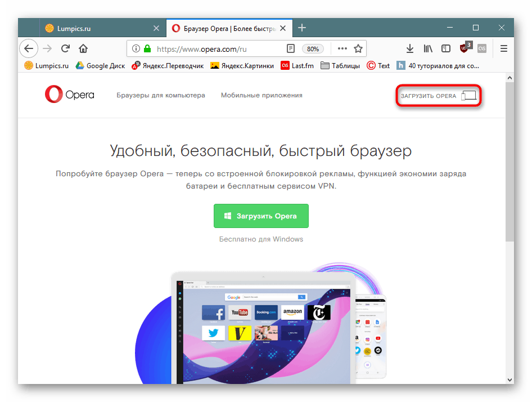Close the Opera browser tab
The height and width of the screenshot is (402, 532).
[283, 28]
